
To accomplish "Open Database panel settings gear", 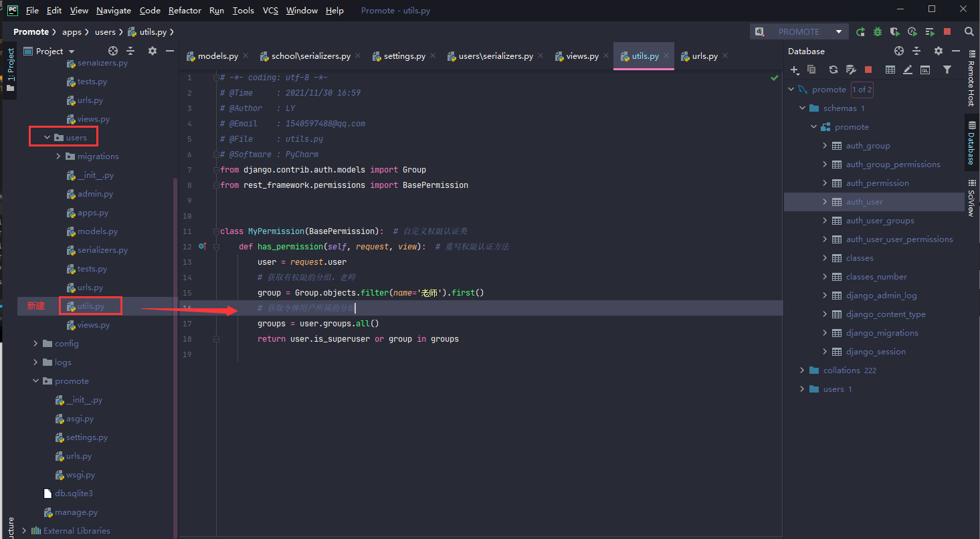I will (938, 51).
